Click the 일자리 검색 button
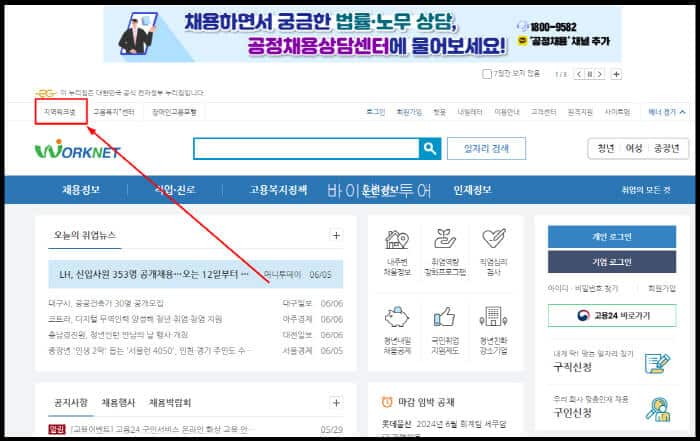The width and height of the screenshot is (700, 441). tap(486, 149)
